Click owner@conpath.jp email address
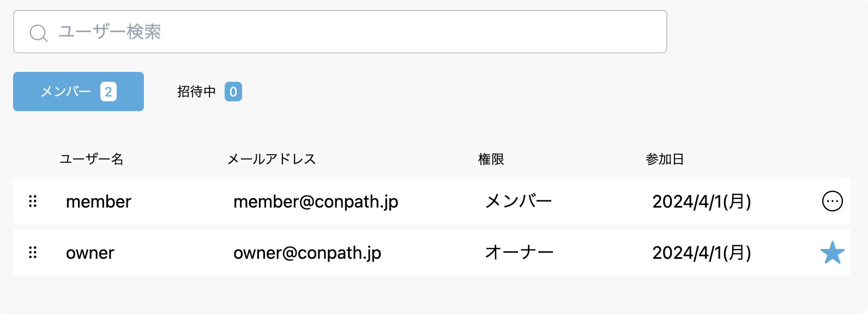The image size is (868, 316). [307, 253]
